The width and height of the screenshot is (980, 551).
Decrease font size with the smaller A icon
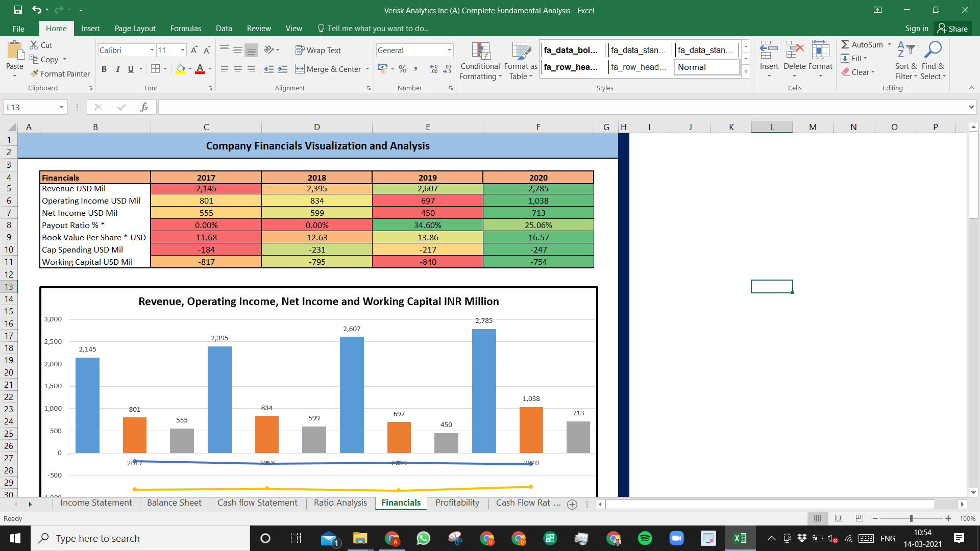207,50
